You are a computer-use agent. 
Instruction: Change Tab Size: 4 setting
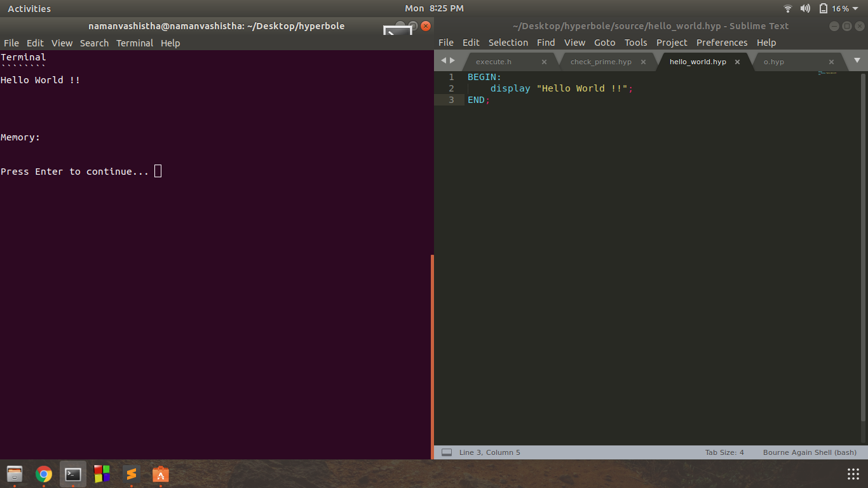coord(724,452)
